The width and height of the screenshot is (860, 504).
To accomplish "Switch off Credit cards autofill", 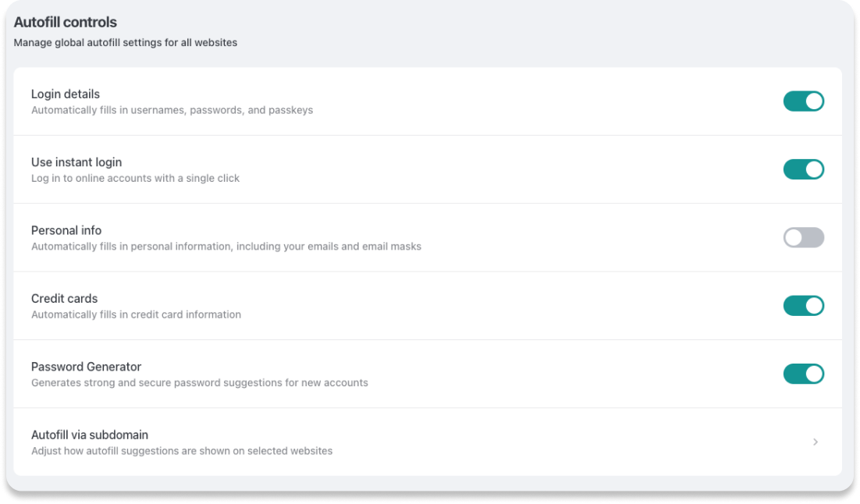I will [804, 305].
